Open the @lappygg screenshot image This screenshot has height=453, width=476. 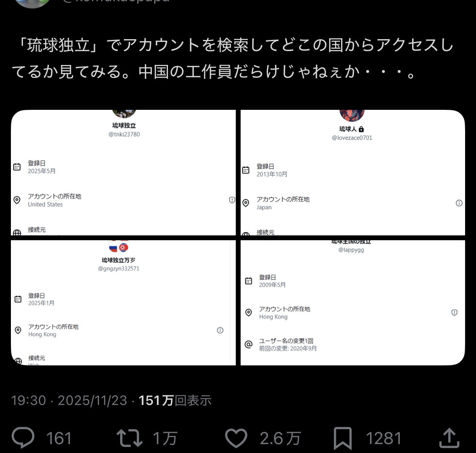tap(353, 303)
